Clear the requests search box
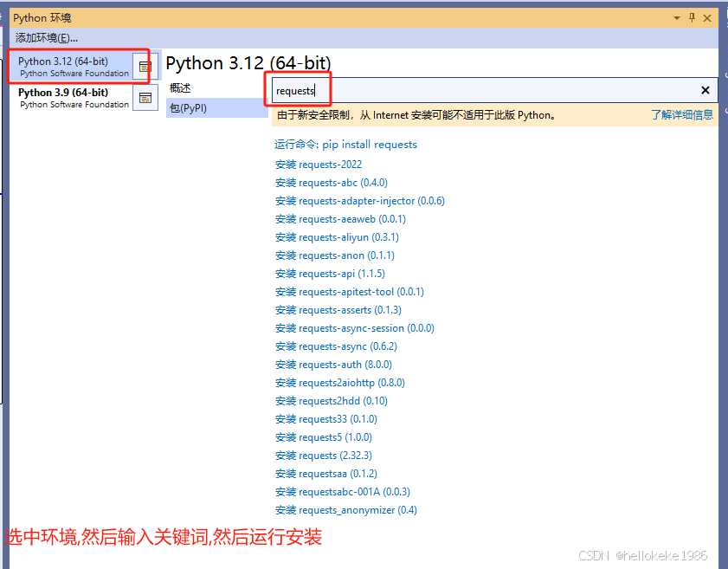The height and width of the screenshot is (569, 728). tap(705, 90)
